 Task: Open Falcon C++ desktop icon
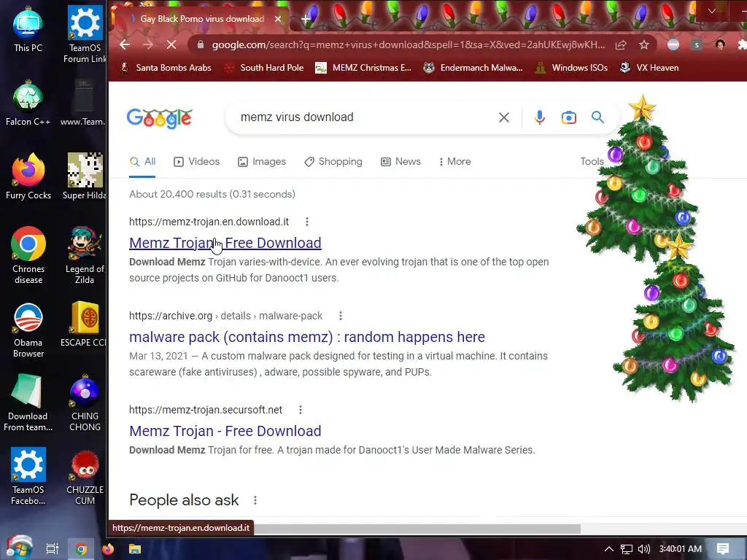click(28, 104)
